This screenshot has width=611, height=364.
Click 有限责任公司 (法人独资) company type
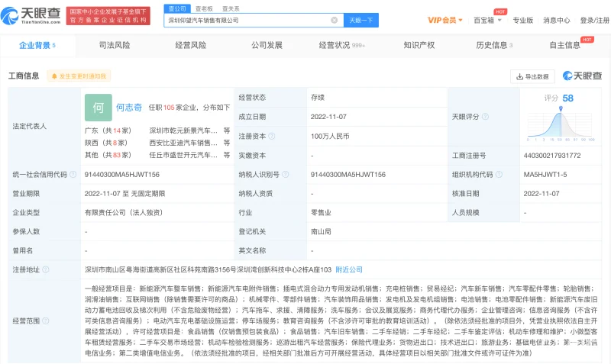(x=124, y=213)
